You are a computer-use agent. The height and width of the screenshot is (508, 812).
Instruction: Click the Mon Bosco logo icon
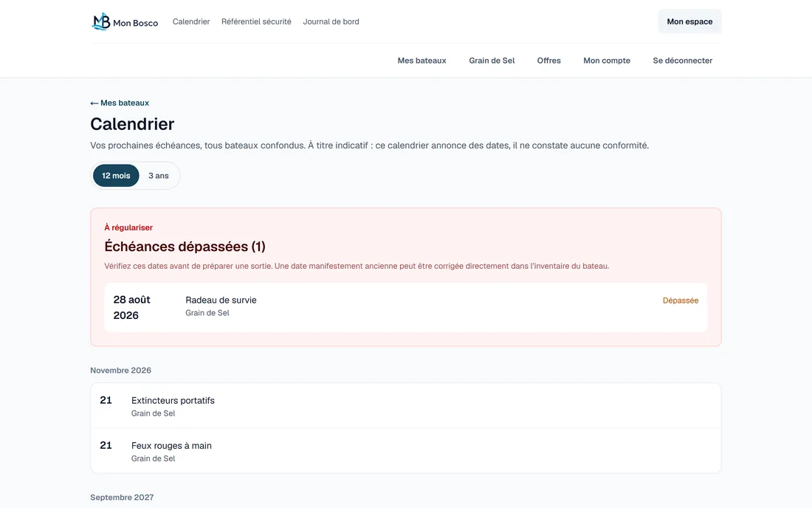pos(101,21)
